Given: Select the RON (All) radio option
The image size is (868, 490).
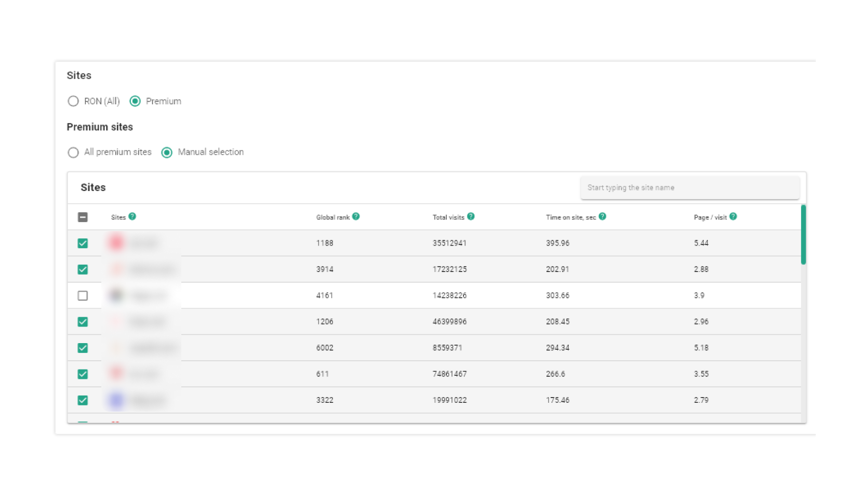Looking at the screenshot, I should point(73,101).
